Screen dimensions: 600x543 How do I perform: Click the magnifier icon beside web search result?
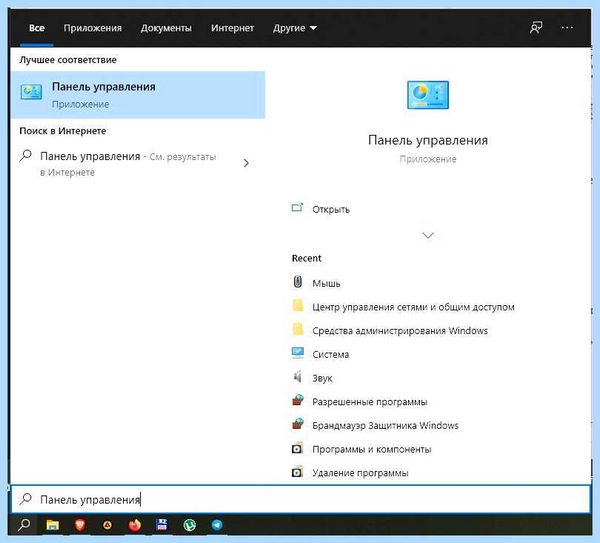[26, 156]
